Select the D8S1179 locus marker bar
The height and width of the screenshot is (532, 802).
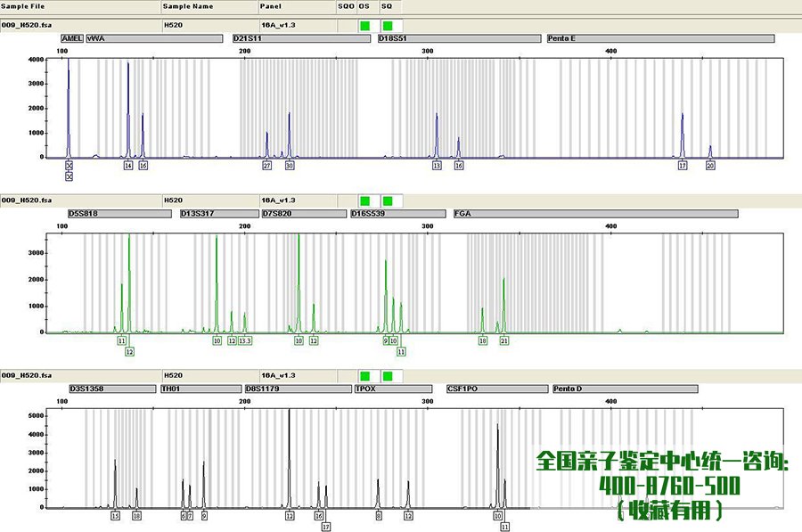pos(299,389)
